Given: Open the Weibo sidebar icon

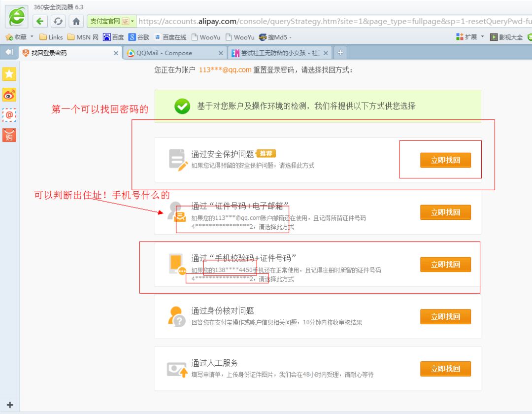Looking at the screenshot, I should click(9, 95).
